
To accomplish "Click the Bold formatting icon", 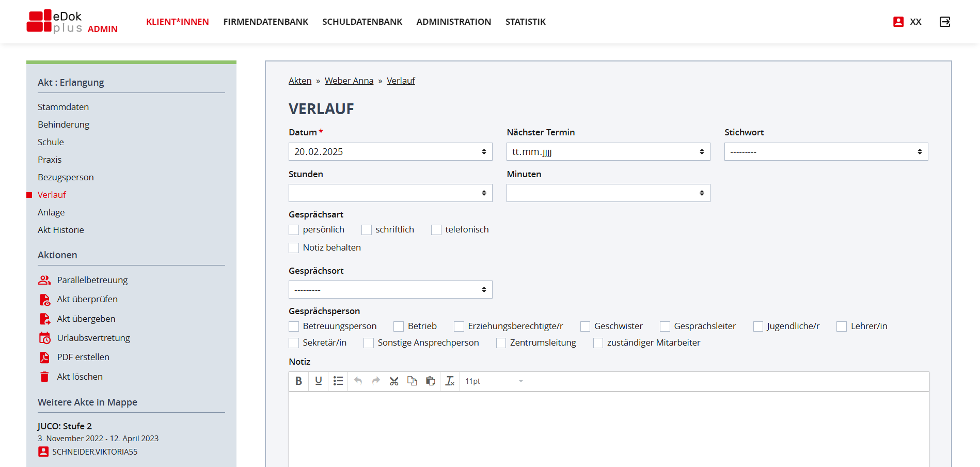I will [298, 381].
